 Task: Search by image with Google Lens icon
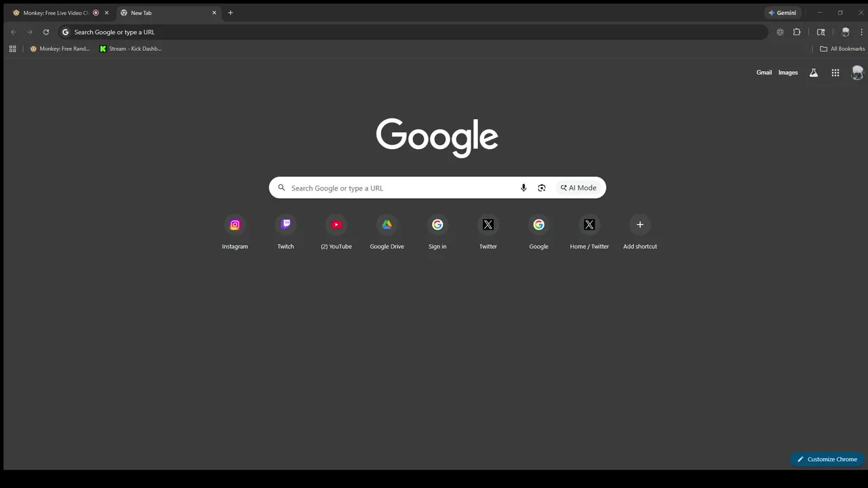pyautogui.click(x=541, y=188)
